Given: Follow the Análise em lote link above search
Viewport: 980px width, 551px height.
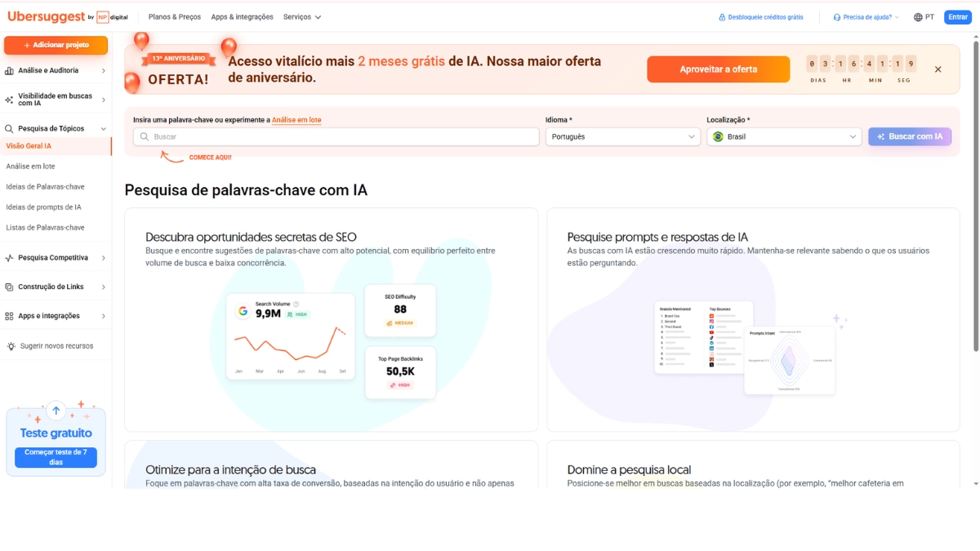Looking at the screenshot, I should click(x=296, y=120).
